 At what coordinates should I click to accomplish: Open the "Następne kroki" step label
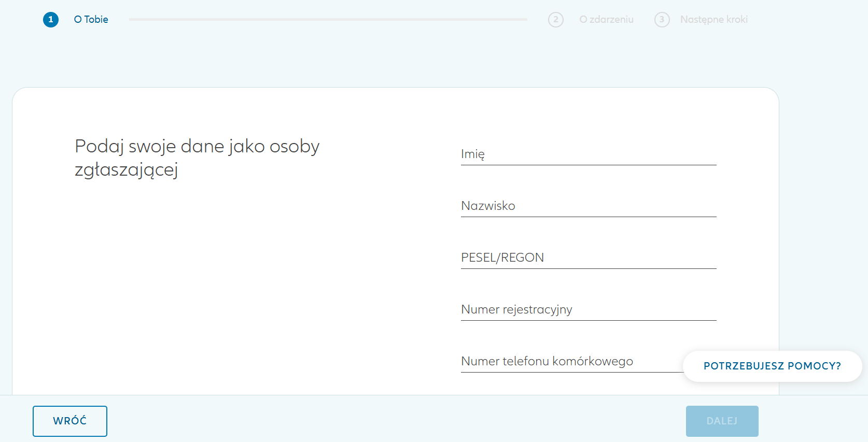point(713,20)
